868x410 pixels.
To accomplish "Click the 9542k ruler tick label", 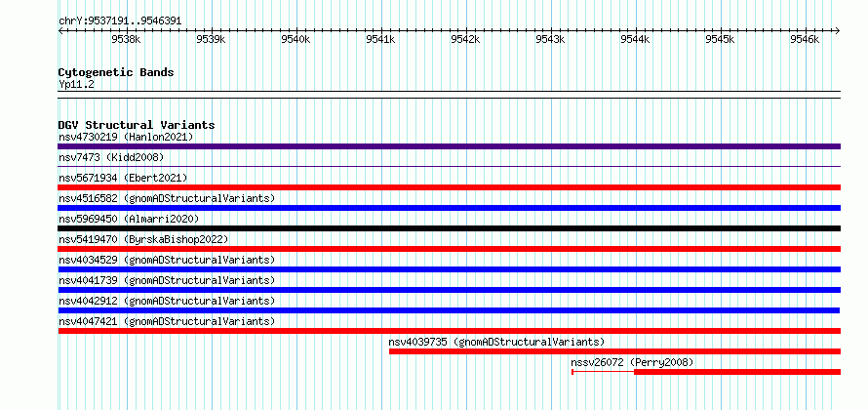I will click(x=465, y=39).
